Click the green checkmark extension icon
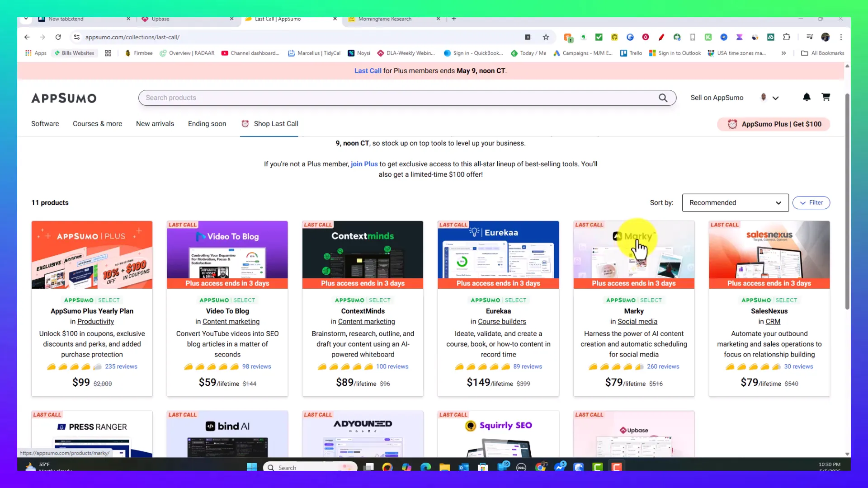This screenshot has width=868, height=488. (x=599, y=37)
